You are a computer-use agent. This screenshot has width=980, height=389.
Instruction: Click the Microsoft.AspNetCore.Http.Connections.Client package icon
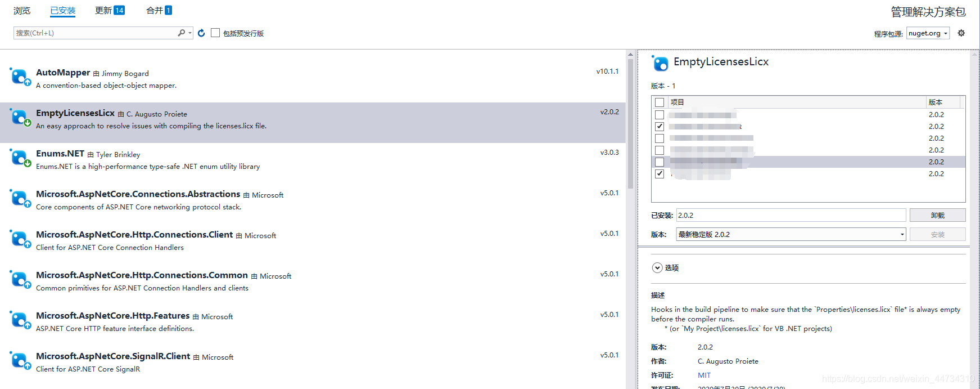click(x=20, y=239)
